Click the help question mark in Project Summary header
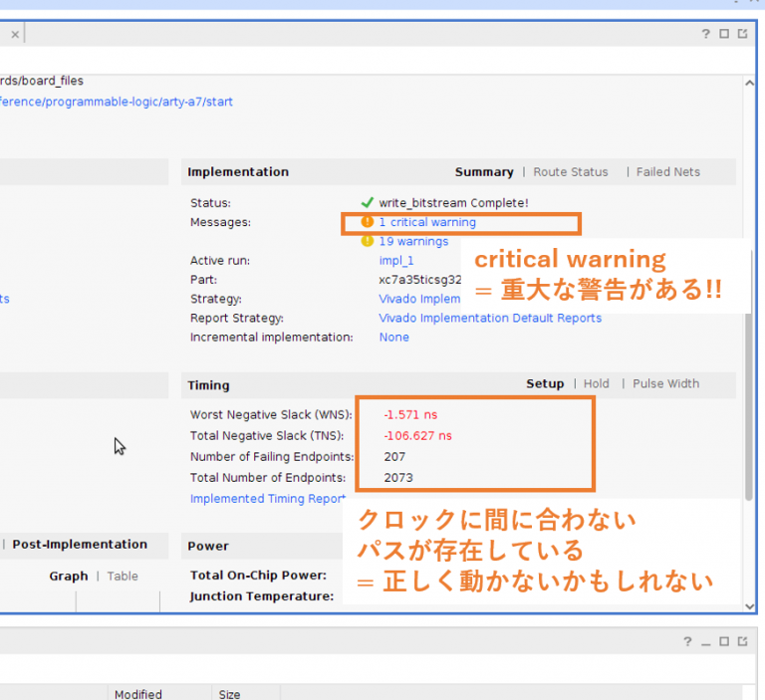 pyautogui.click(x=706, y=34)
